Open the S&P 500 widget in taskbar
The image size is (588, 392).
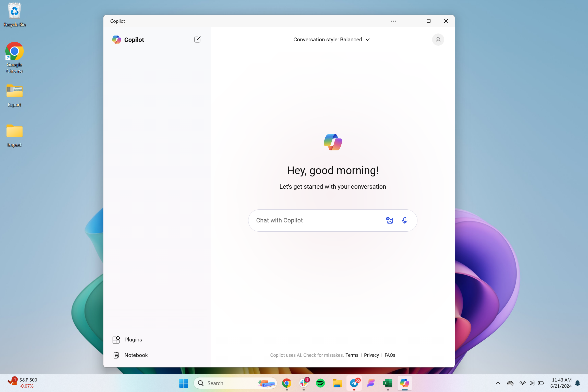pos(22,383)
